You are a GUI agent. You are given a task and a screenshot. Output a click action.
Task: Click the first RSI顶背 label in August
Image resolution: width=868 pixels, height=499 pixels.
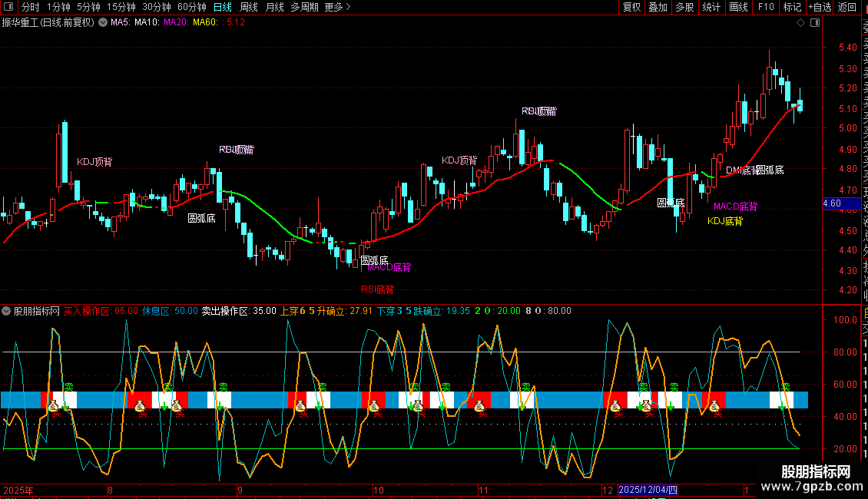(x=237, y=150)
